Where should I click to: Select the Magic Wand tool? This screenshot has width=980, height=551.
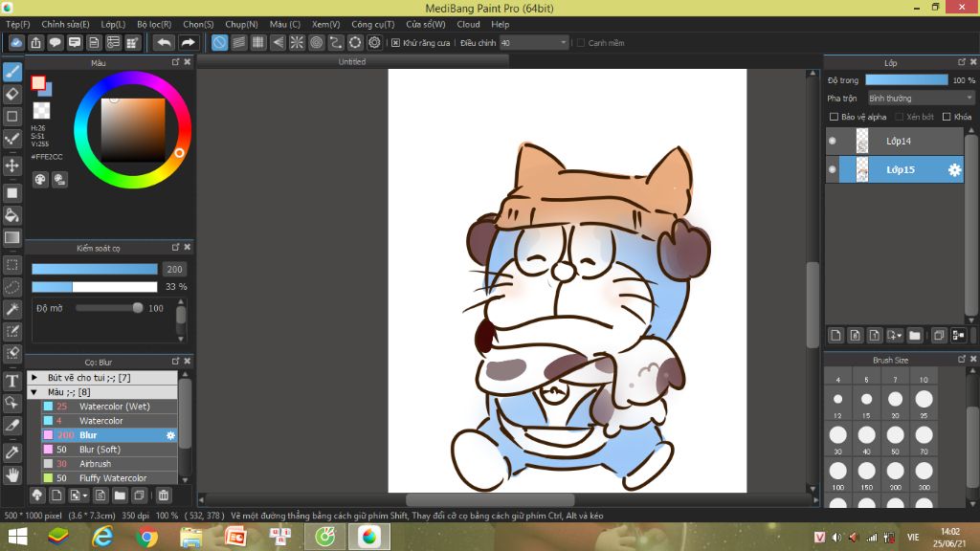click(x=11, y=309)
